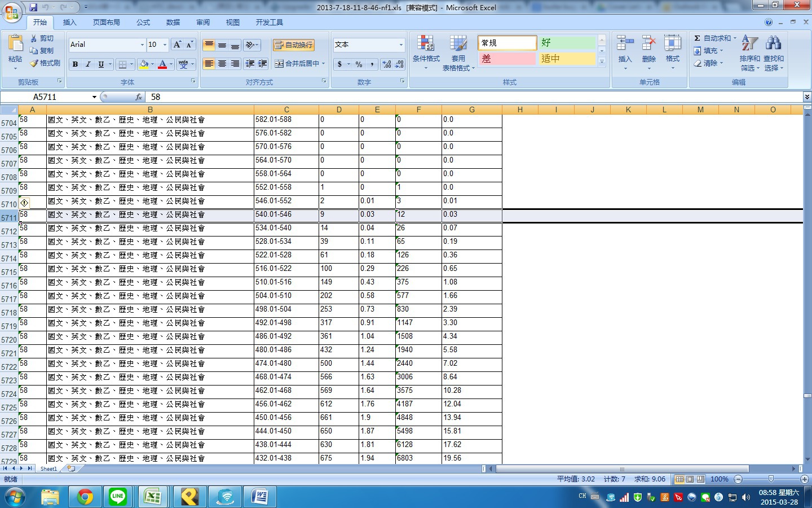Open the 数据 (Data) ribbon tab
This screenshot has width=812, height=508.
click(173, 23)
